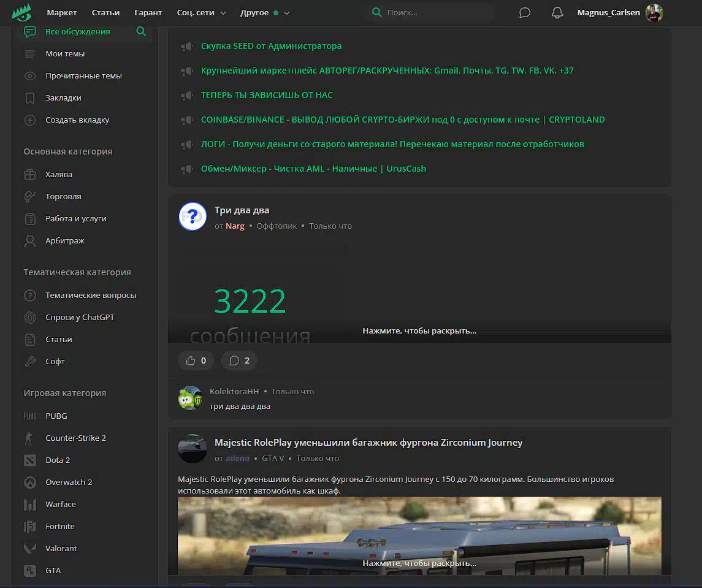Click the Warface logo icon
The image size is (702, 588).
[x=30, y=504]
